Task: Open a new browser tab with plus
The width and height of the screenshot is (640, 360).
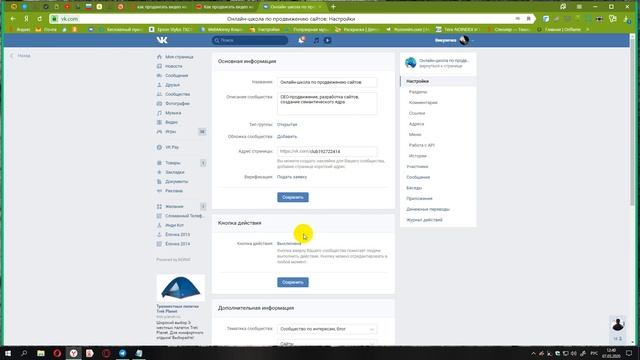Action: [333, 7]
